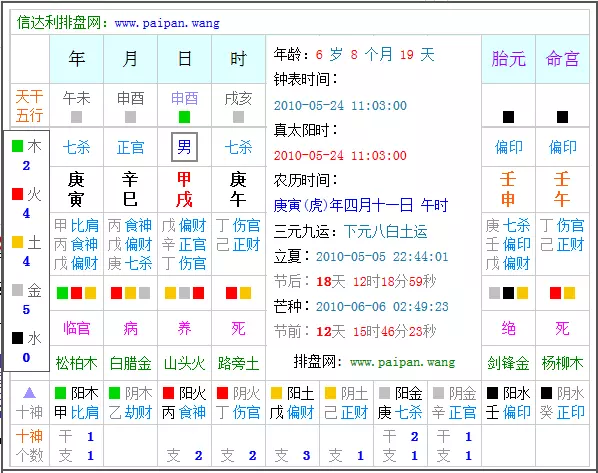Click the 阴土 己 正财 cell in 十神 row
This screenshot has height=473, width=598.
tap(346, 402)
